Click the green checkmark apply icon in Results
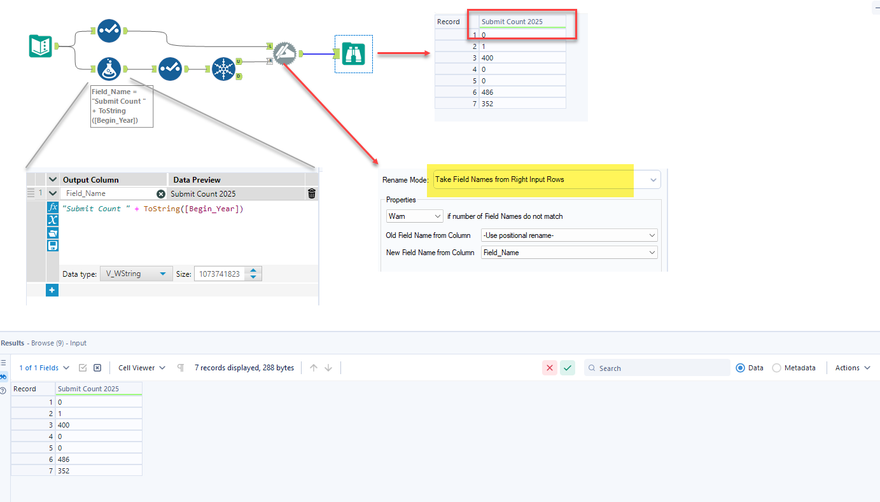The image size is (880, 502). click(x=567, y=368)
